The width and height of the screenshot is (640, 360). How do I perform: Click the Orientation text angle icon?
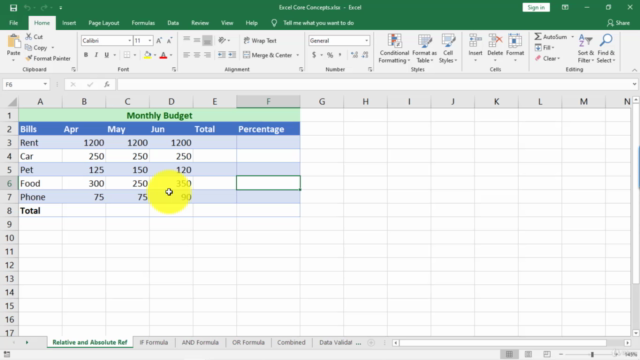click(222, 40)
